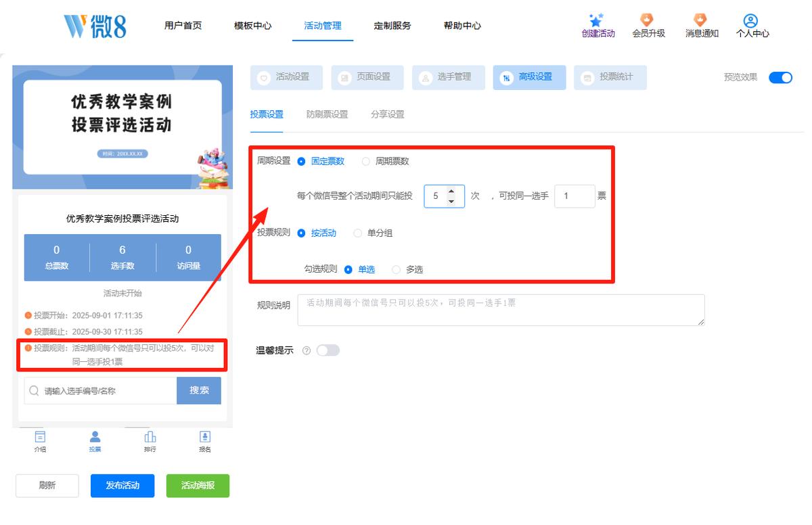
Task: Increase vote count with the up arrow
Action: tap(451, 191)
